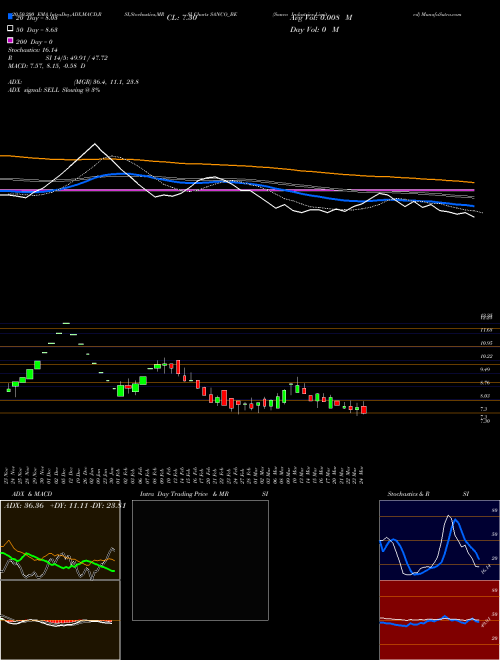
Task: Click the ADX indicator panel chart
Action: [x=60, y=540]
